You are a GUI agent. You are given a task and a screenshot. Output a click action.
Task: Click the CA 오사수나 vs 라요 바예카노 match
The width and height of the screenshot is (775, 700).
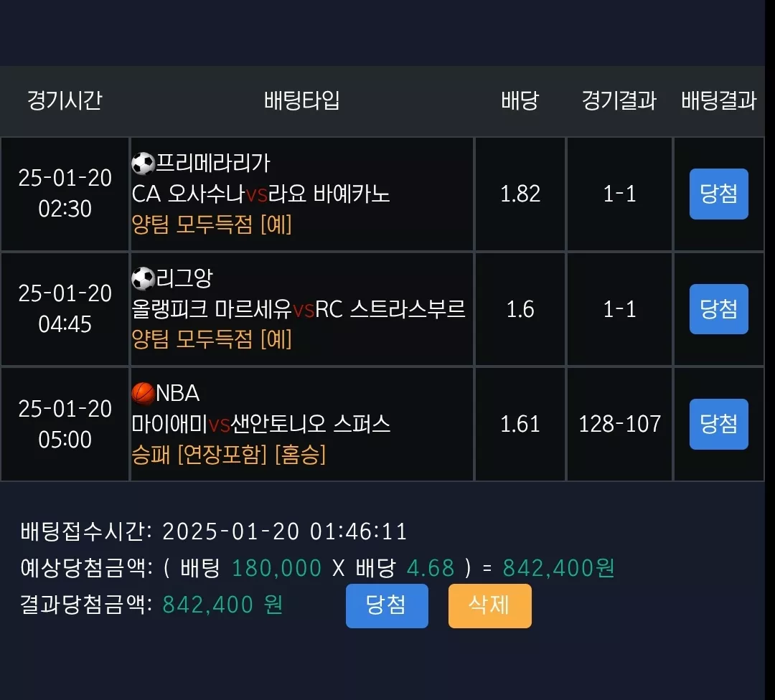261,194
